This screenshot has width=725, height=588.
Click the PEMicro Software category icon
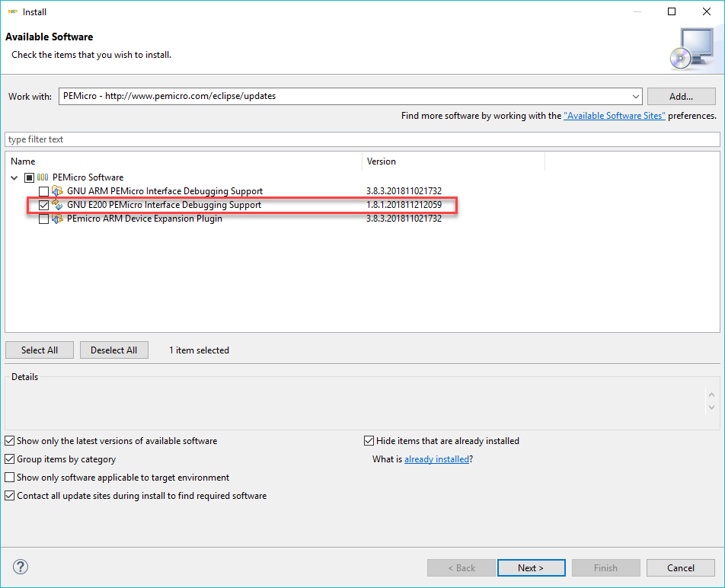tap(43, 177)
